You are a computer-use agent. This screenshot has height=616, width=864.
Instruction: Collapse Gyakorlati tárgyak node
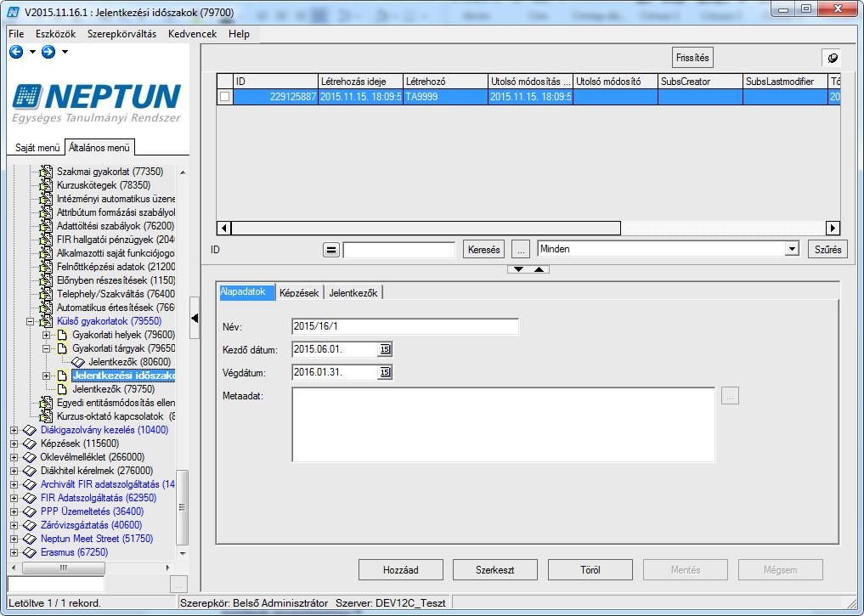point(46,348)
